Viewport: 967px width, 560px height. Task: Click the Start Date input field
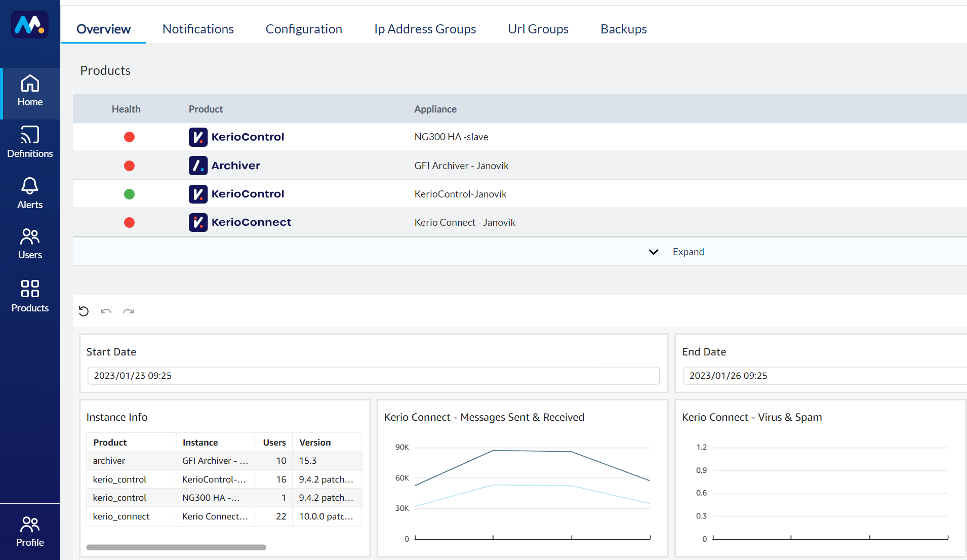[373, 376]
